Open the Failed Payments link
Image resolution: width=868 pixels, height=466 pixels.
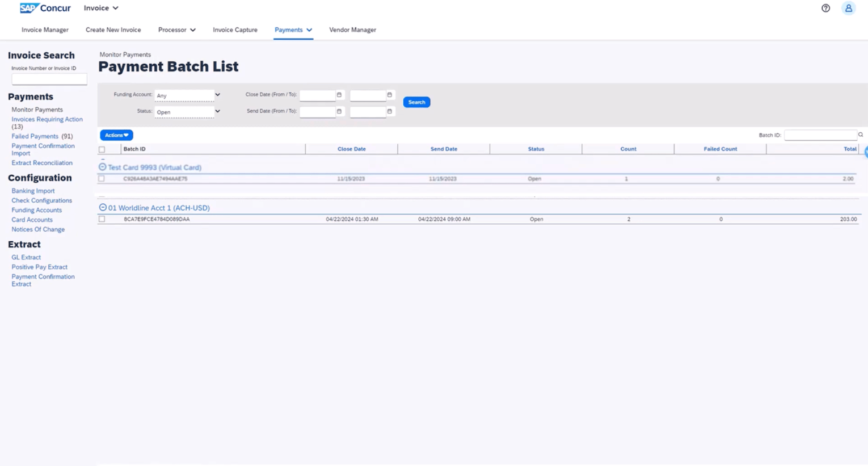[x=35, y=136]
